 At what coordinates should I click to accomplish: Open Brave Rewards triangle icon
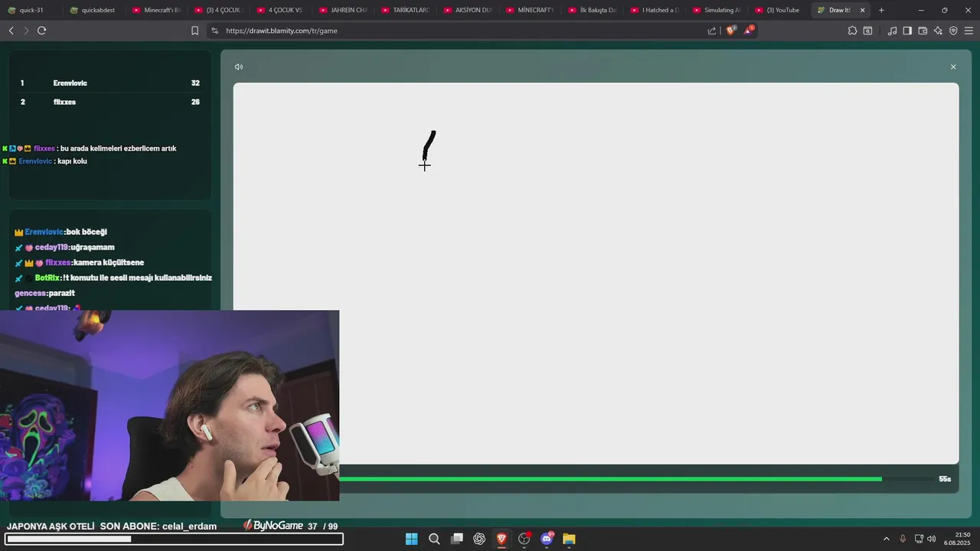[x=749, y=31]
